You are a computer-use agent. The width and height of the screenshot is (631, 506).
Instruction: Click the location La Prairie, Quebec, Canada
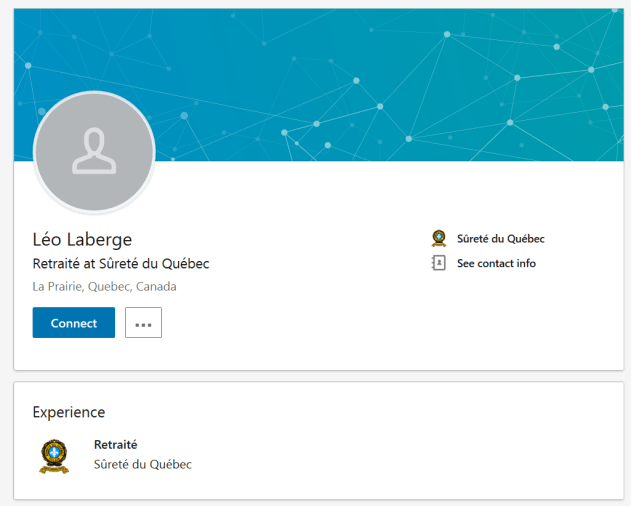point(104,287)
